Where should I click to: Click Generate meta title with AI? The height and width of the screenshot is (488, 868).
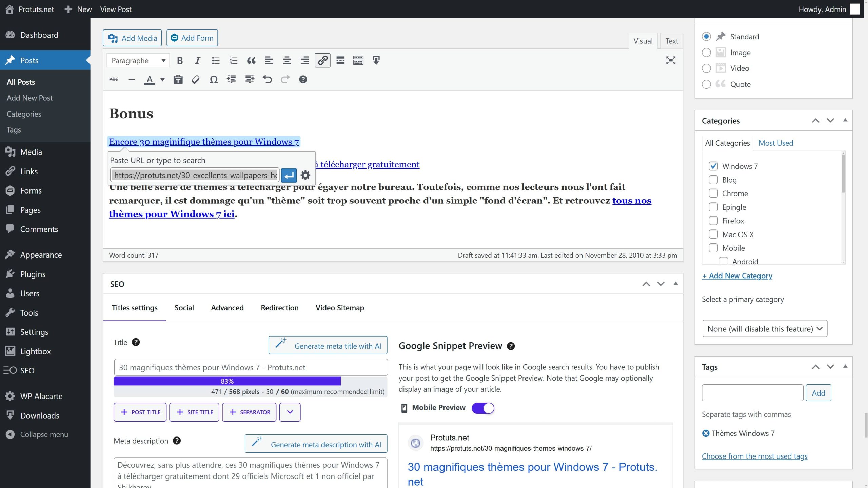point(328,345)
